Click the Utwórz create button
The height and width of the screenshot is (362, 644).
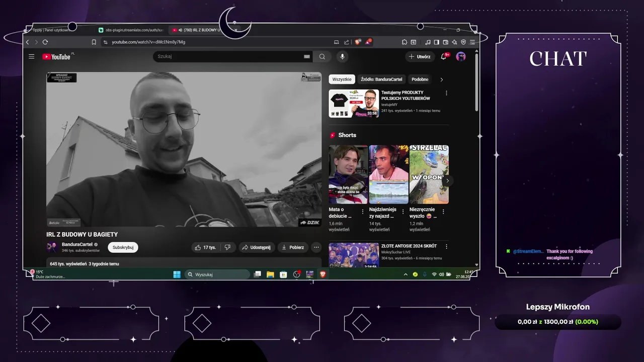point(420,57)
